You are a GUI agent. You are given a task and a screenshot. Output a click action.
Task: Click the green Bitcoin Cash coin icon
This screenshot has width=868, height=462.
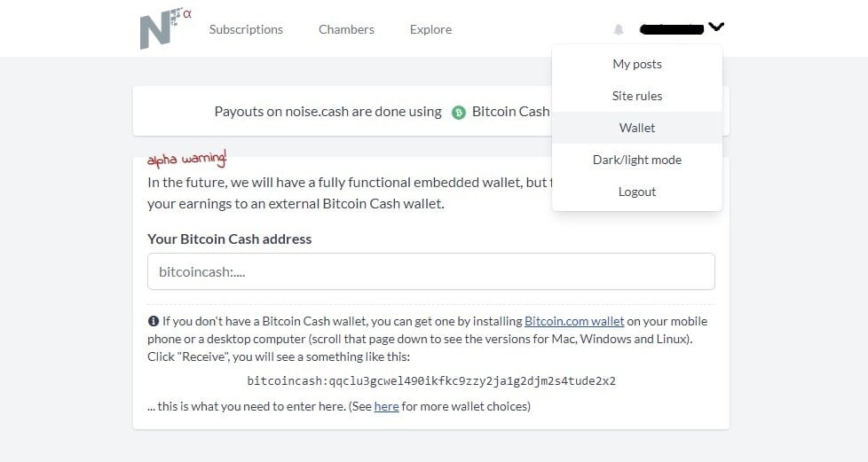tap(458, 113)
